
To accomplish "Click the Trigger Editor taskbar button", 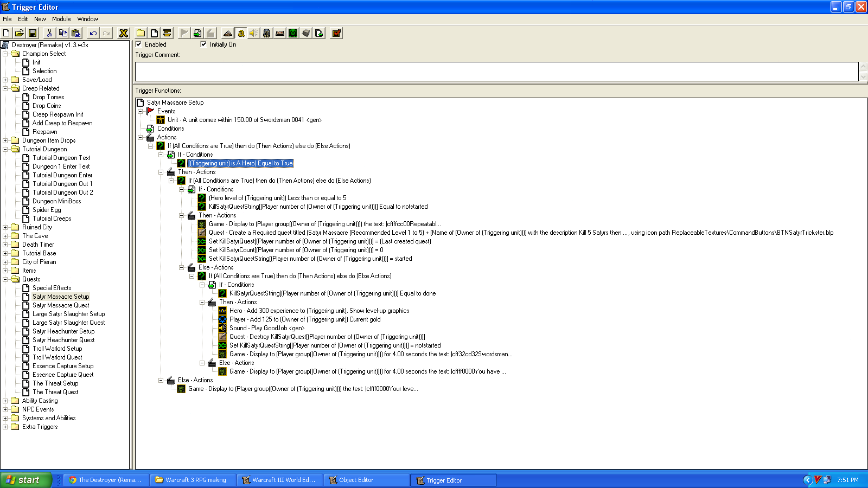I will [454, 480].
